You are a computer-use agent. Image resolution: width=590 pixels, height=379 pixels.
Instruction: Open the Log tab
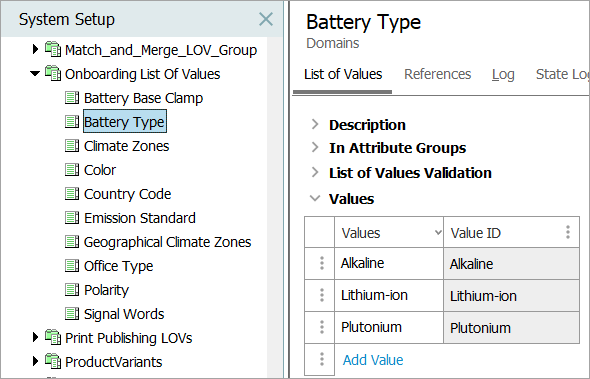pos(503,75)
